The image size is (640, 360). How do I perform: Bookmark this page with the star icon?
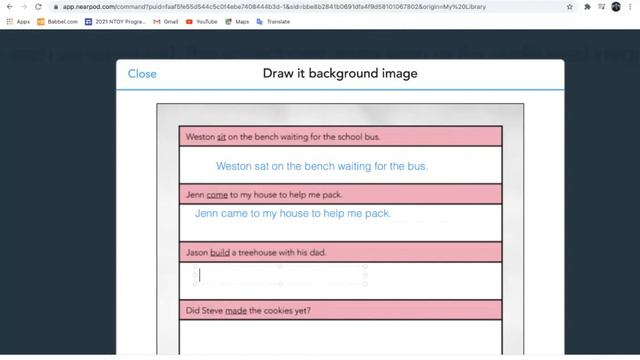tap(570, 7)
